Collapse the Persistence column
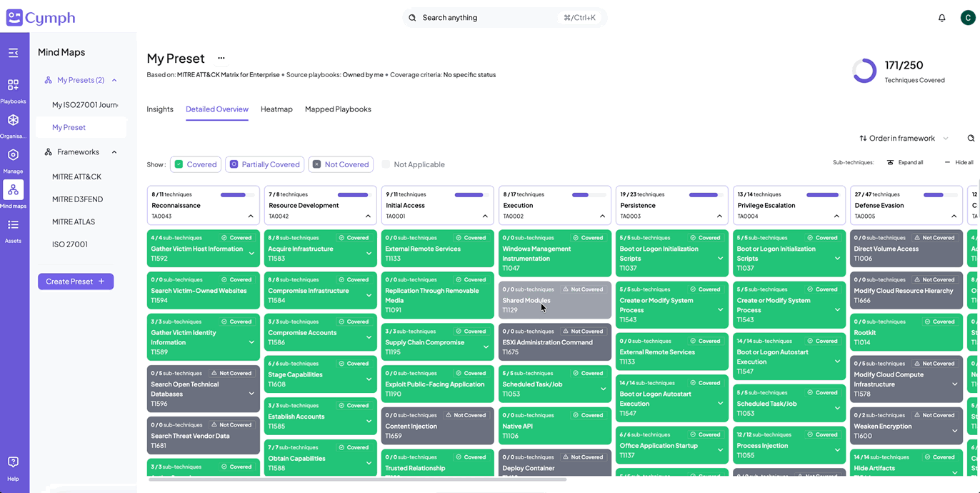Viewport: 980px width, 493px height. coord(719,216)
